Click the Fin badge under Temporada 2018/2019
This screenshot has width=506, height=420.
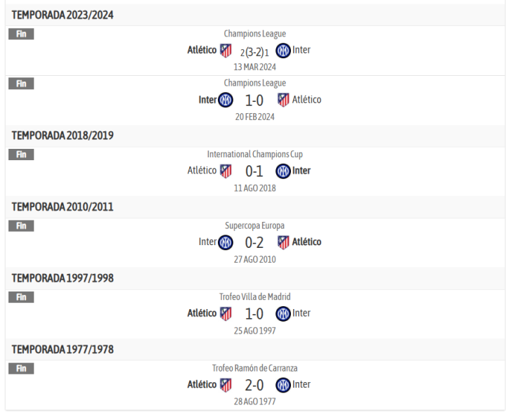(x=21, y=155)
